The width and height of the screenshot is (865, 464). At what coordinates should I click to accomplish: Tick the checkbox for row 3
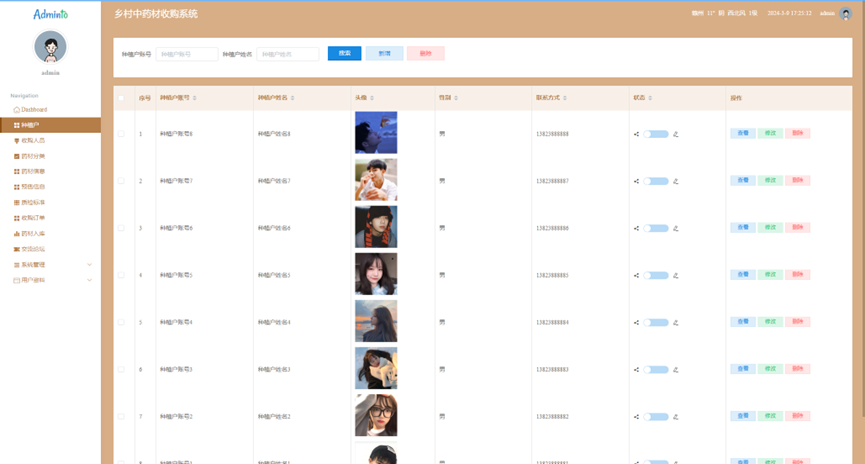(121, 228)
